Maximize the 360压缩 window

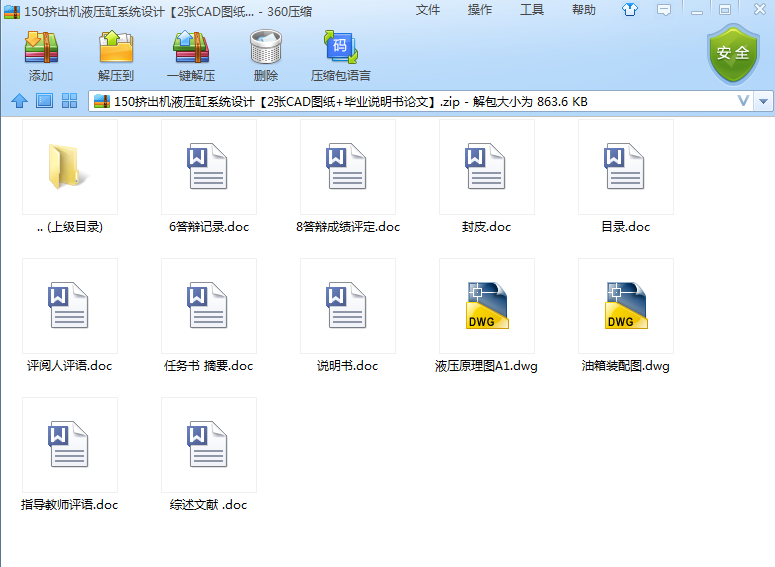(x=725, y=10)
